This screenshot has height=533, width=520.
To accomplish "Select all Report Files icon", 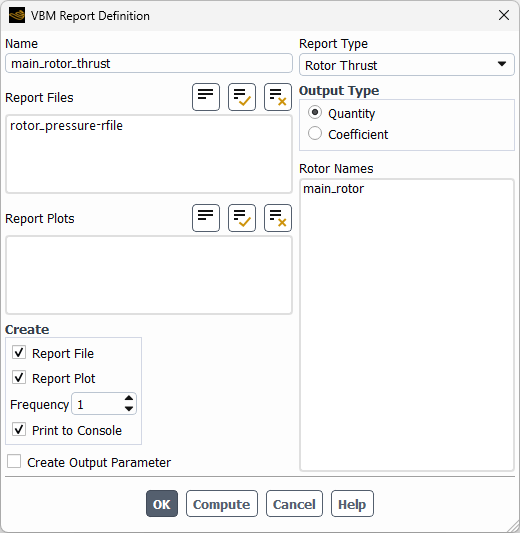I will 242,97.
